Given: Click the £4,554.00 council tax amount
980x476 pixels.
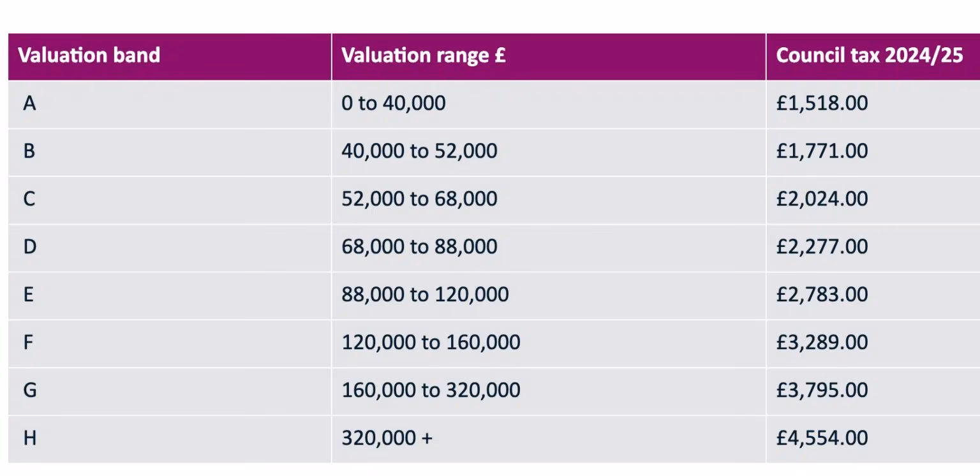Looking at the screenshot, I should 822,438.
